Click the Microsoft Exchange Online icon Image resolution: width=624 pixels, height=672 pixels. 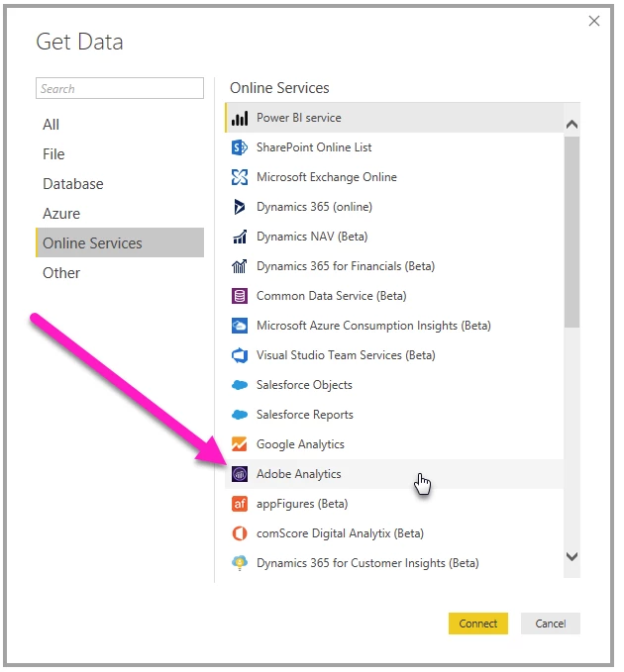pyautogui.click(x=240, y=177)
